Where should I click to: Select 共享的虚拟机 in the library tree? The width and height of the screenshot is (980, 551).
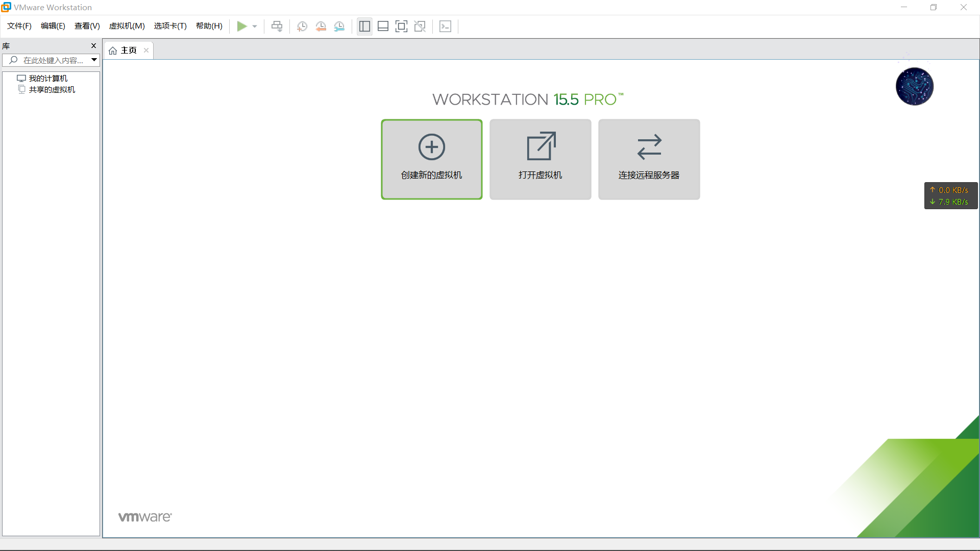[x=52, y=89]
